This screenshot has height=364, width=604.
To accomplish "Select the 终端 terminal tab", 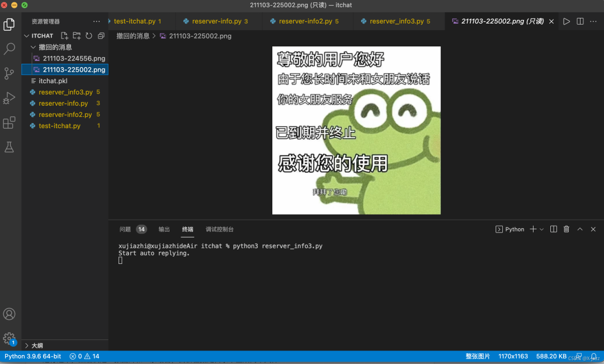I will (187, 229).
